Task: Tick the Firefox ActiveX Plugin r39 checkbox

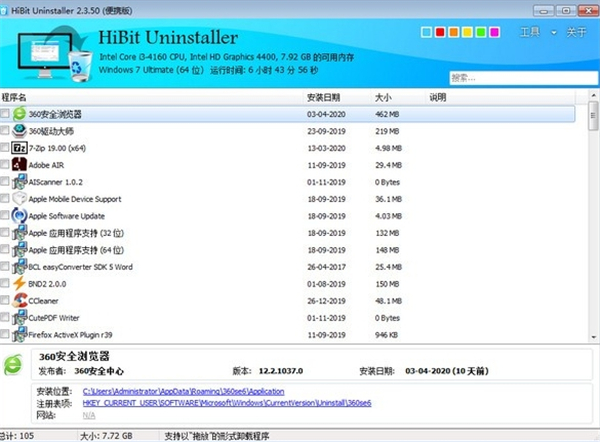Action: [5, 334]
